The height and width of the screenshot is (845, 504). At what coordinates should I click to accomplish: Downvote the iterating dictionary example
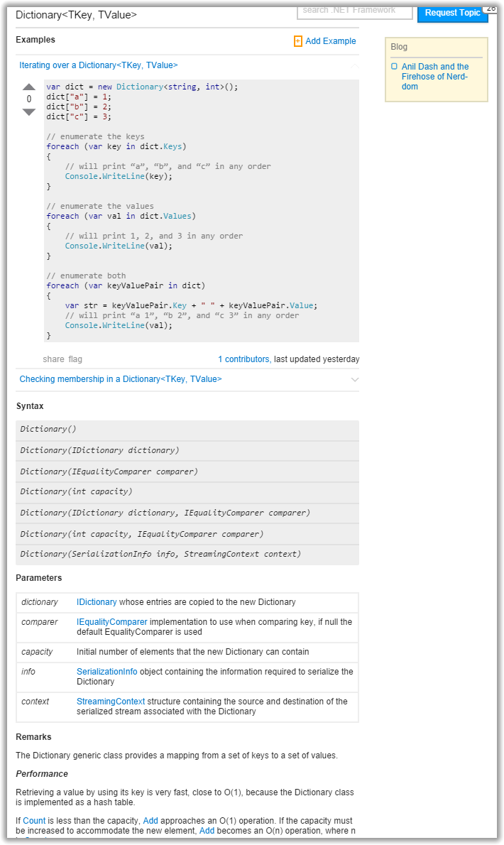pyautogui.click(x=29, y=112)
